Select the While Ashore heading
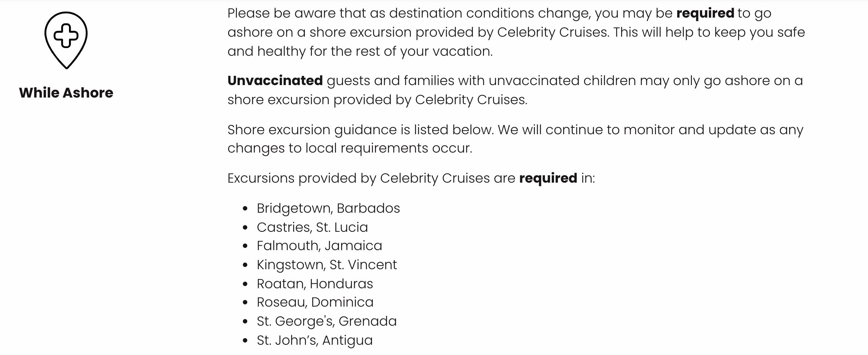This screenshot has height=355, width=868. point(66,93)
